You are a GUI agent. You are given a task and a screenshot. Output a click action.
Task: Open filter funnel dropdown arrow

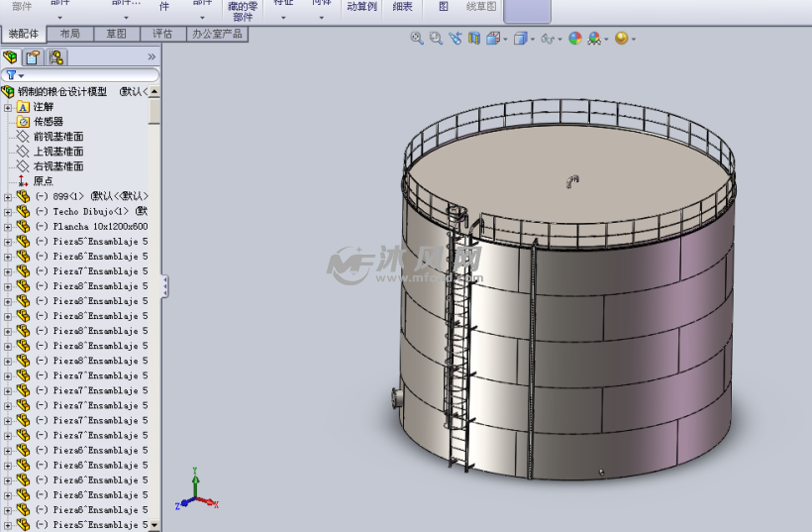tap(21, 76)
